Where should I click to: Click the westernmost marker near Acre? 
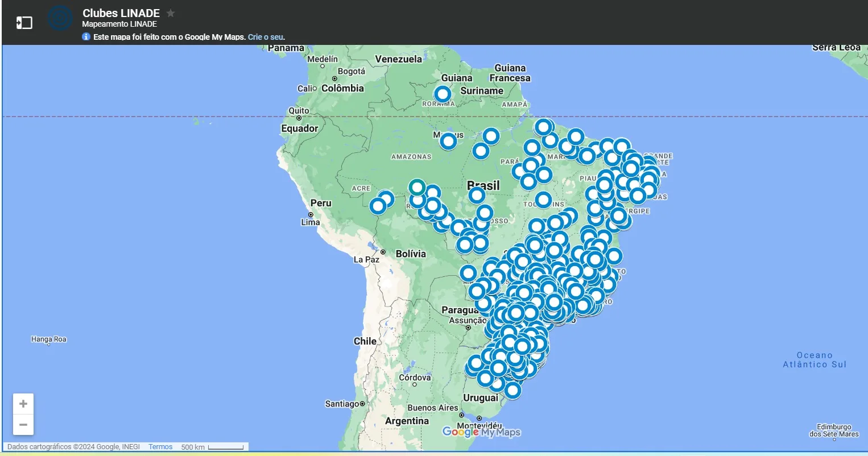coord(378,205)
